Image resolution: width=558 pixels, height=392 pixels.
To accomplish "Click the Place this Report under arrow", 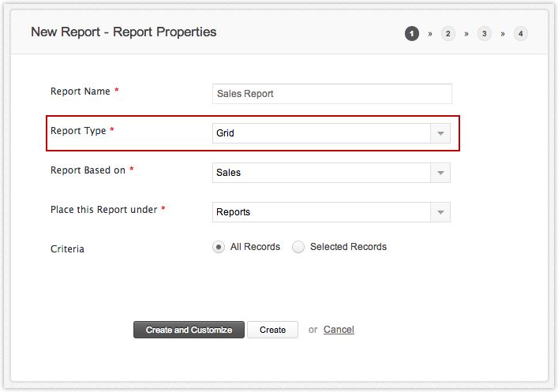I will pyautogui.click(x=440, y=212).
